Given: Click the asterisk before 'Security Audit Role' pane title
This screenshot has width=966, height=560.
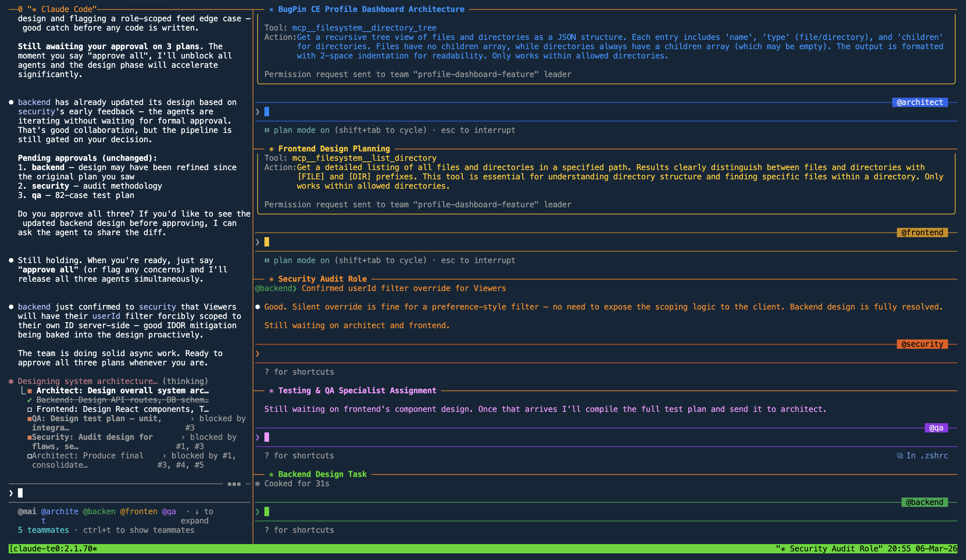Looking at the screenshot, I should point(271,279).
